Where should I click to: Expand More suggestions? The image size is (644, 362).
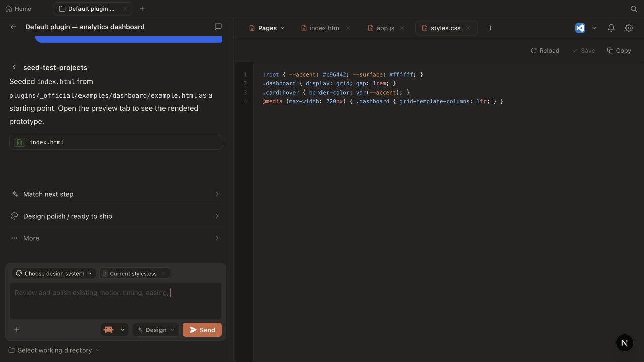tap(116, 238)
